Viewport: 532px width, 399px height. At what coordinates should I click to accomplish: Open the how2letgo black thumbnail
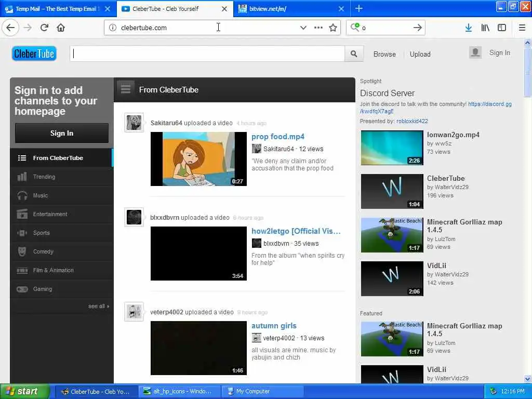tap(198, 254)
